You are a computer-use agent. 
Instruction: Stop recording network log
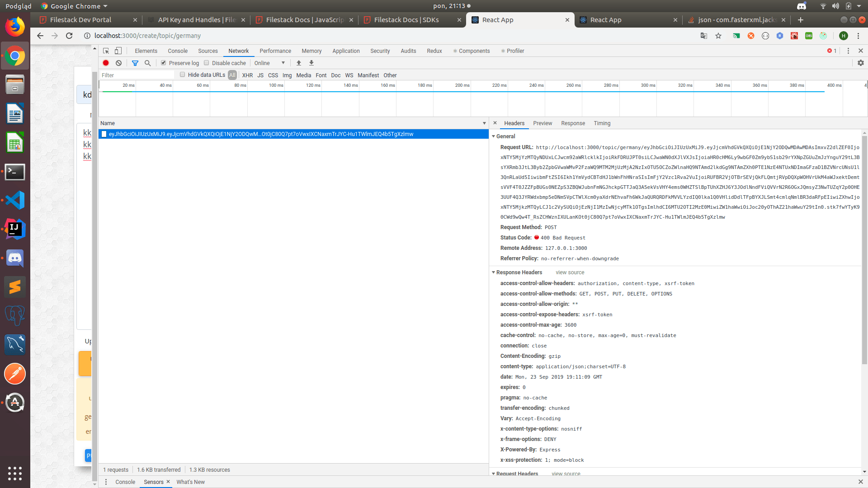(x=106, y=63)
